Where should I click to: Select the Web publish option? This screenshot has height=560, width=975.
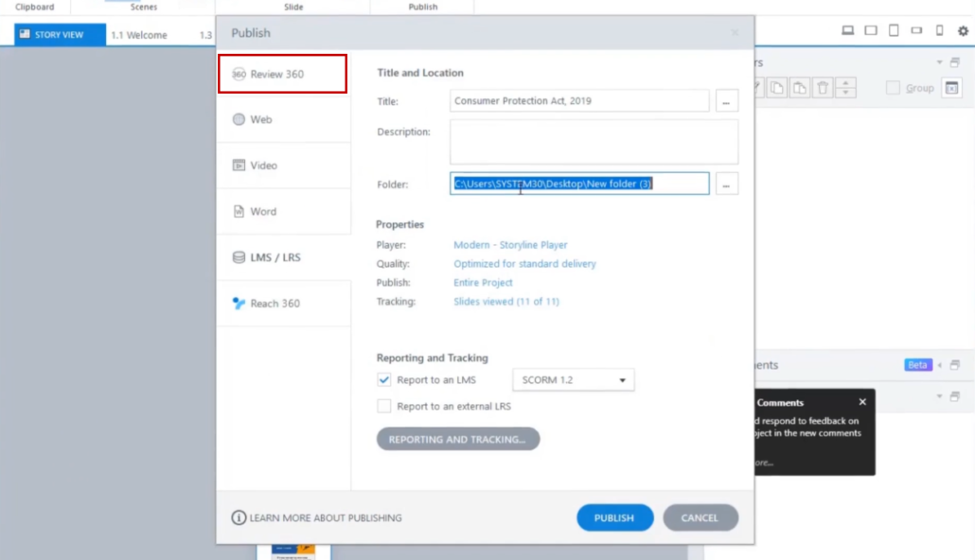point(259,119)
